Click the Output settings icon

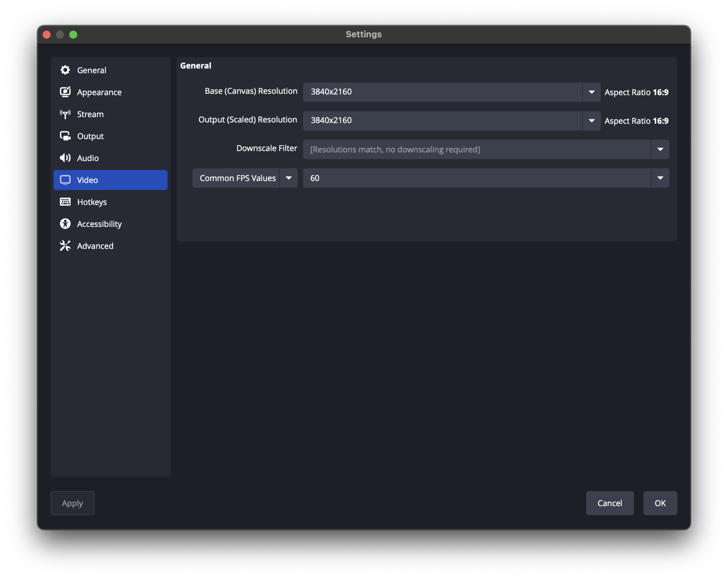tap(65, 136)
